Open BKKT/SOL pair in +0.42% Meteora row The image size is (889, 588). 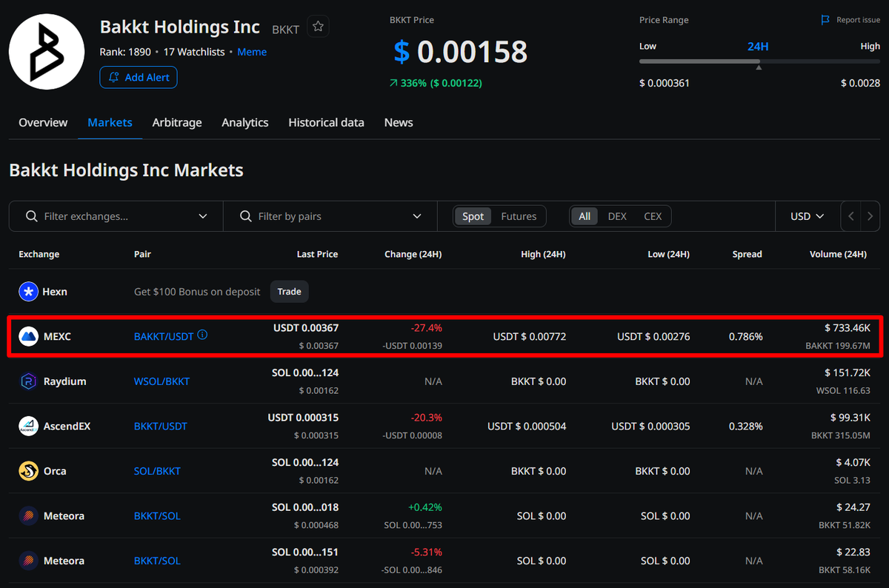(157, 516)
